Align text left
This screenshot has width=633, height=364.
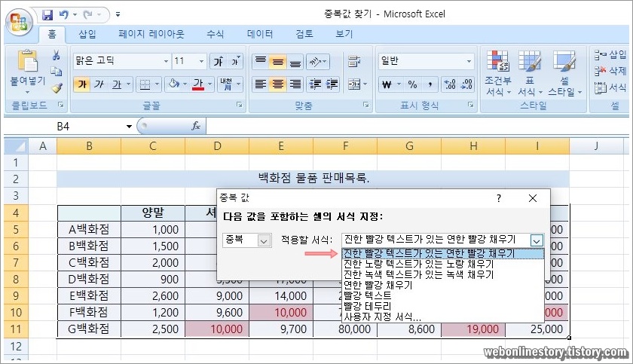261,84
